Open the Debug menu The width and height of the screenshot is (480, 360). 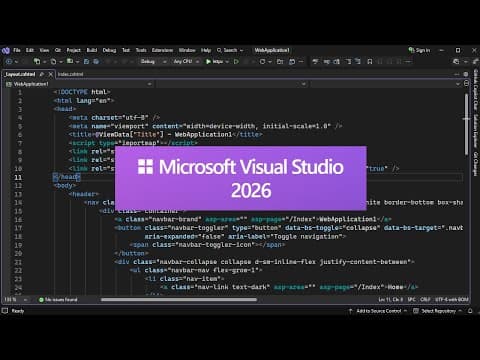[x=109, y=50]
